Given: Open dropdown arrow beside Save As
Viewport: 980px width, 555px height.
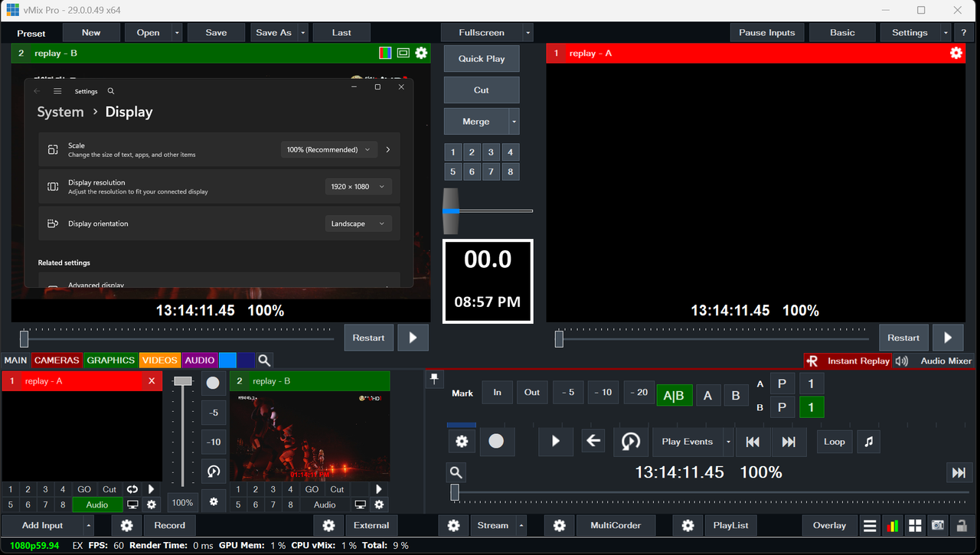Looking at the screenshot, I should 303,33.
